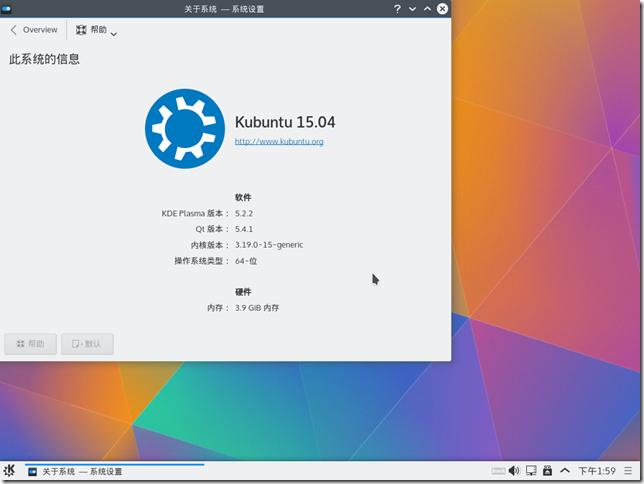
Task: Select the Qt version value 5.4.1
Action: (244, 229)
